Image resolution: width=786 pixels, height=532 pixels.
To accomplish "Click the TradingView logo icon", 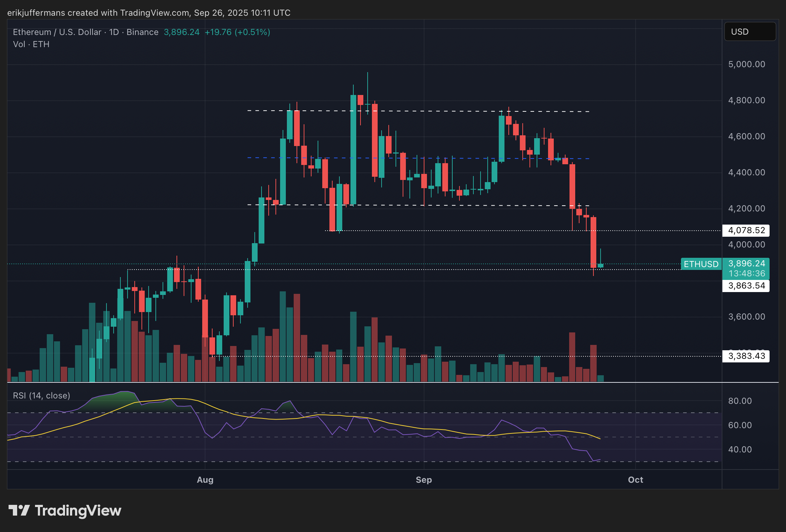I will point(19,510).
